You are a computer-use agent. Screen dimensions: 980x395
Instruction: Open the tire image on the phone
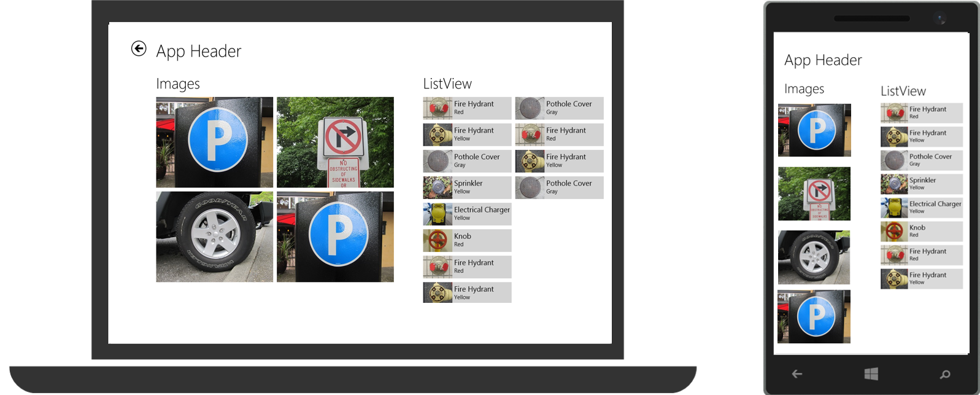tap(814, 257)
